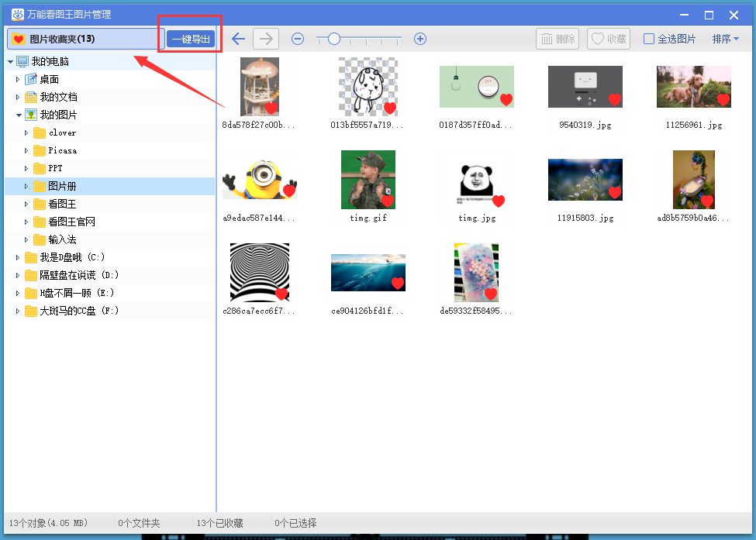Select the 我的图片 pictures icon
This screenshot has width=756, height=540.
coord(31,115)
